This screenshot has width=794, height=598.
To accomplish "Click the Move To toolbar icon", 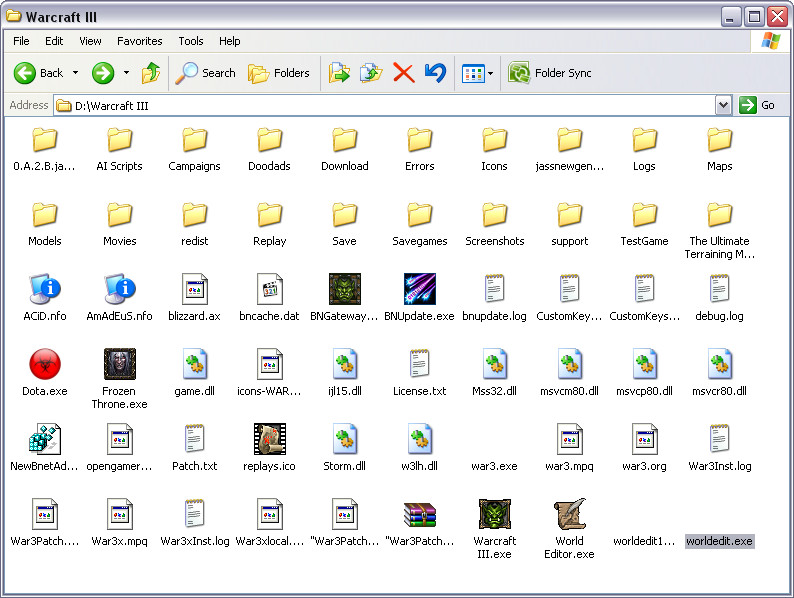I will (x=339, y=73).
